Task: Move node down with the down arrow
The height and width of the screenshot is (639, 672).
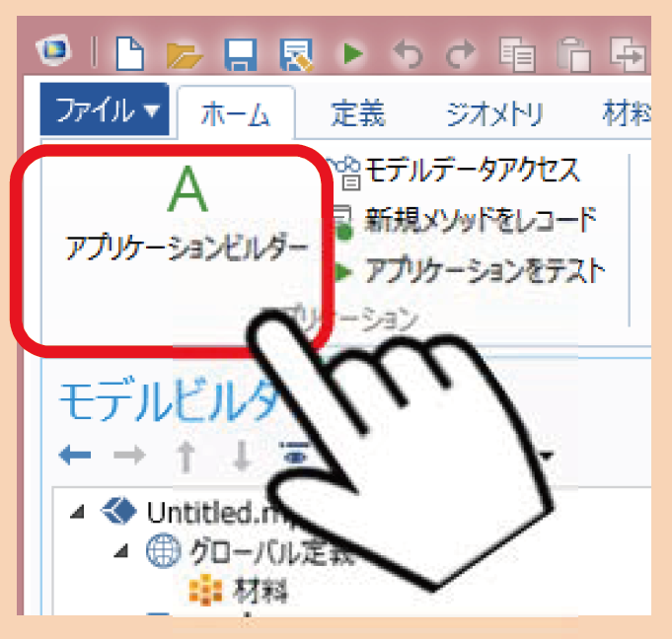Action: [x=242, y=457]
